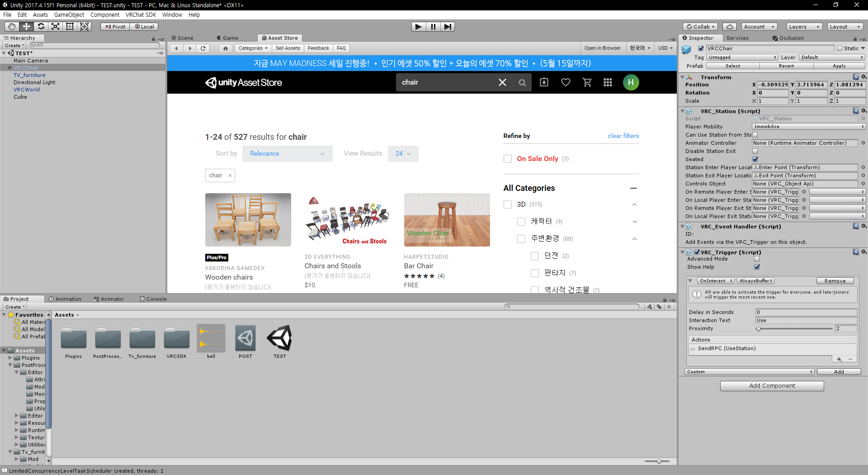Click the Pause button

point(433,27)
